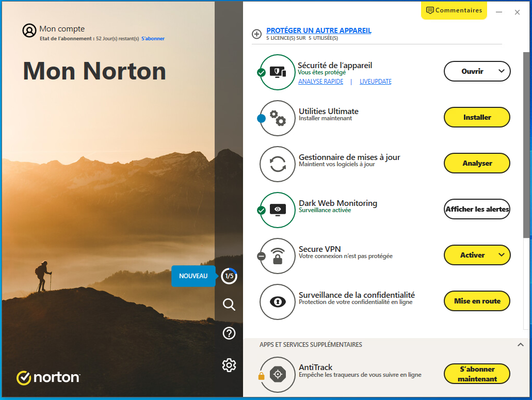
Task: Click the Commentaires speech bubble icon
Action: 430,10
